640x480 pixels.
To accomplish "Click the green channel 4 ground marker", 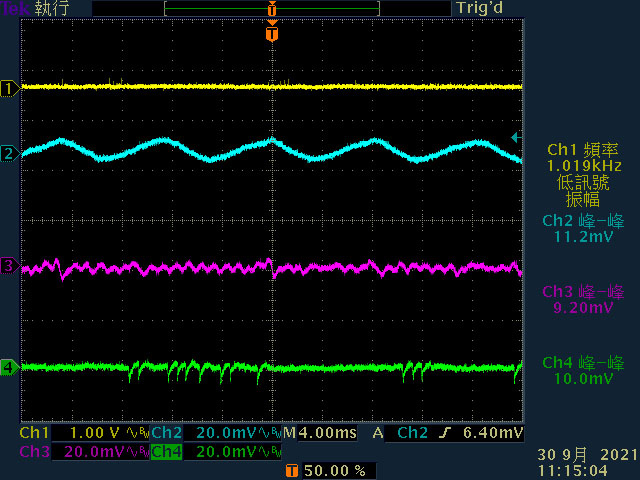I will click(10, 367).
